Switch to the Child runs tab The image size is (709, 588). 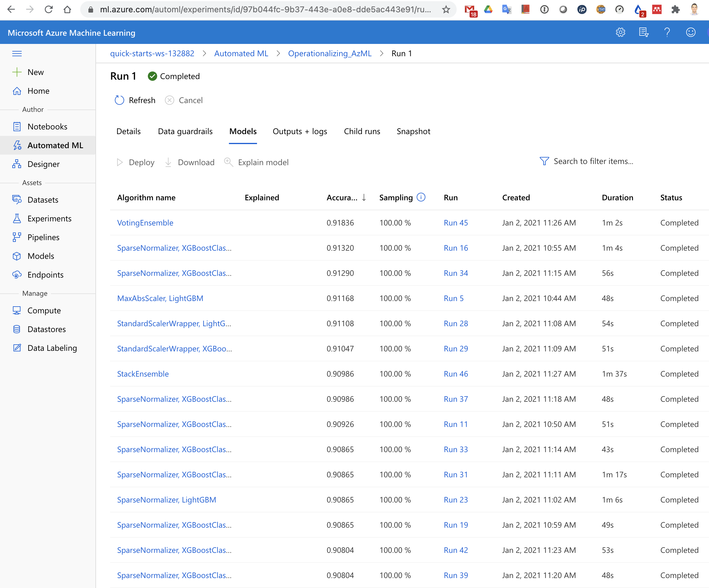click(x=362, y=131)
